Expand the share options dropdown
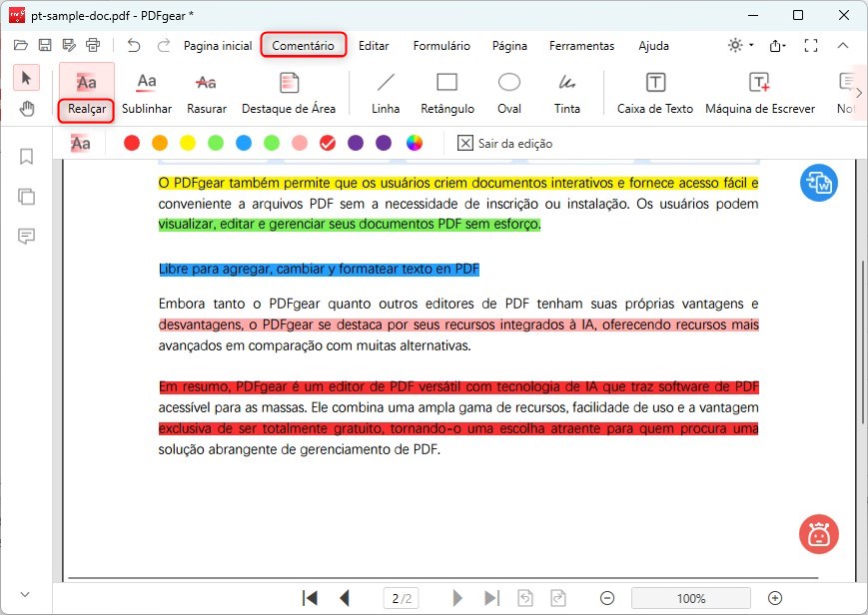This screenshot has height=615, width=868. pyautogui.click(x=778, y=46)
